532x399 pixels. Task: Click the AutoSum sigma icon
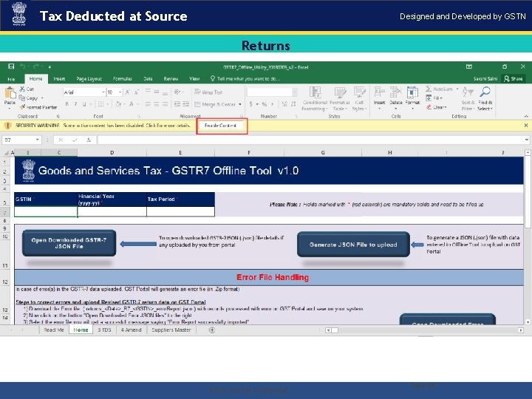[x=429, y=89]
